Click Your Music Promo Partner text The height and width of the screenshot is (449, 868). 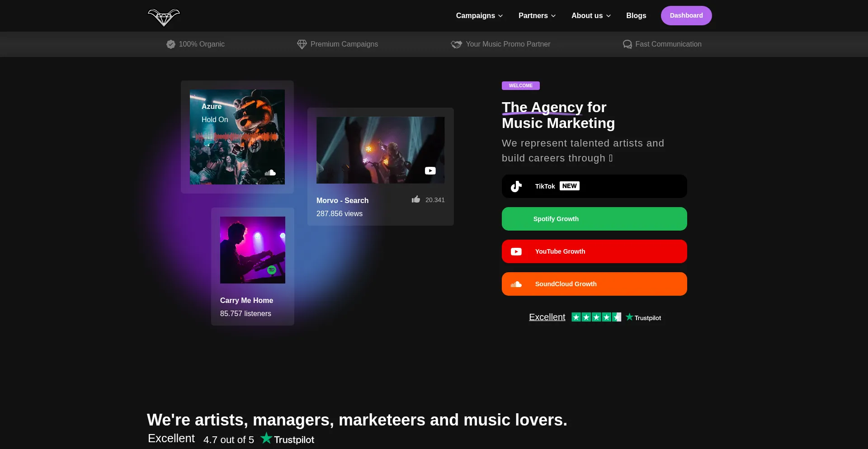[x=508, y=44]
